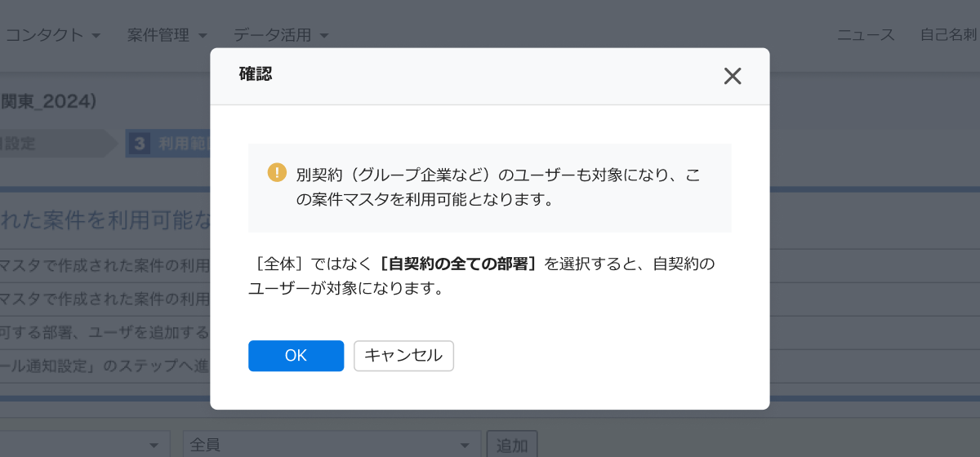Close the 確認 dialog with the X icon

pos(733,76)
